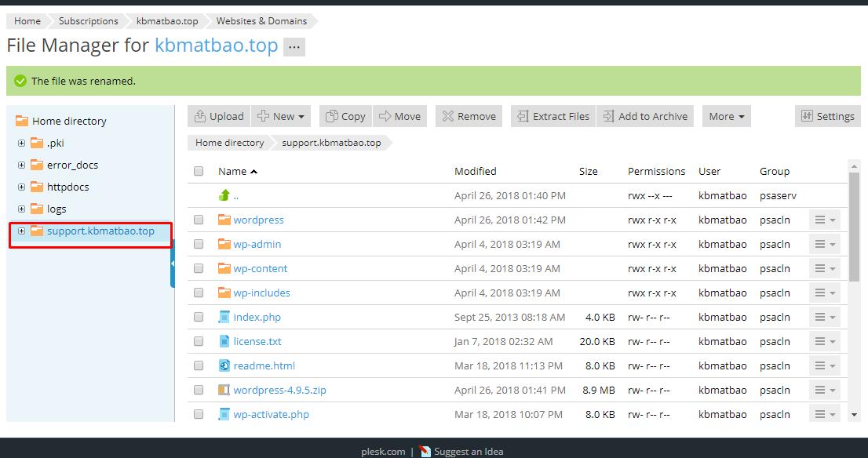Click the Move files icon
Screen dimensions: 868x458
pyautogui.click(x=385, y=116)
